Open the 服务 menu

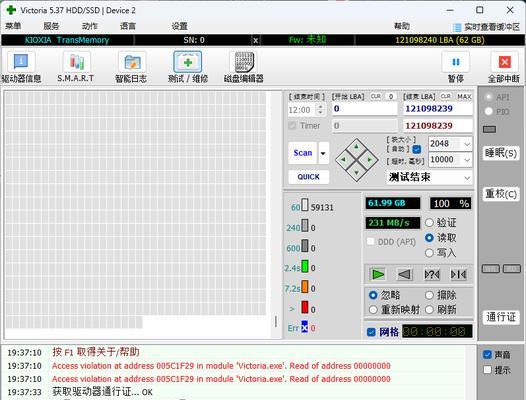(51, 26)
